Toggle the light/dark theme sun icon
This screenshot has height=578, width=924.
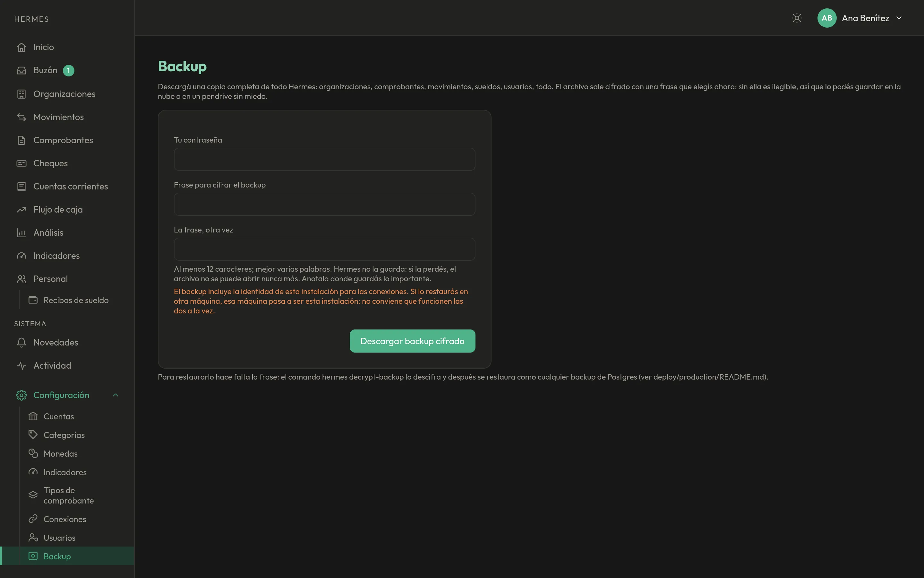[x=797, y=18]
